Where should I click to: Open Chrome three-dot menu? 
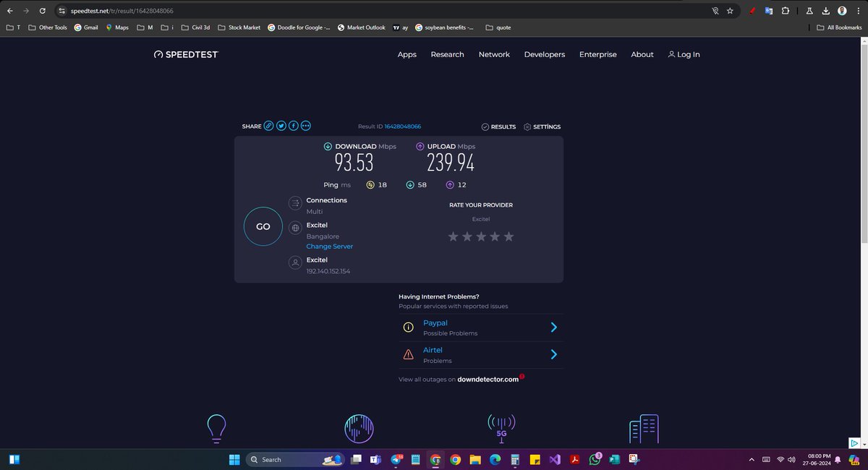click(x=858, y=11)
